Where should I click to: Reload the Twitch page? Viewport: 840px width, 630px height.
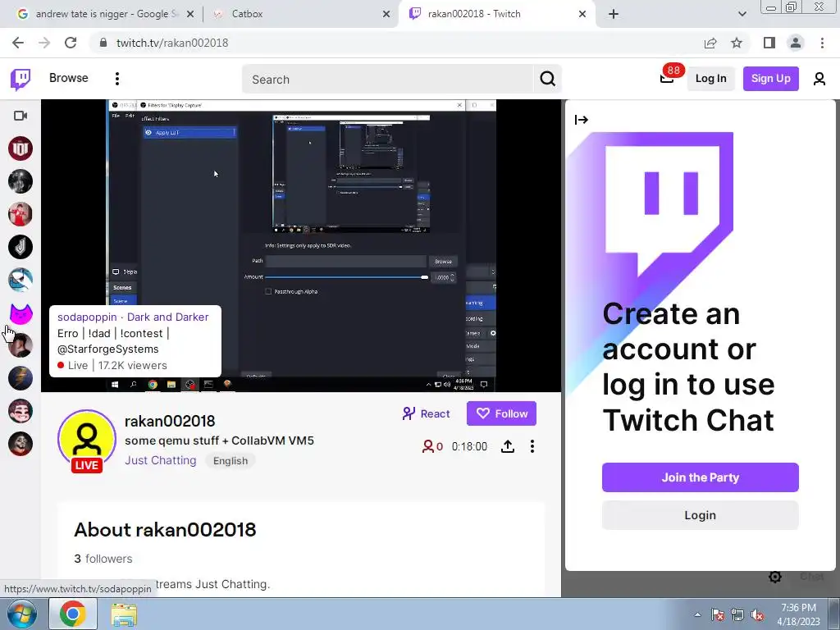click(x=71, y=43)
